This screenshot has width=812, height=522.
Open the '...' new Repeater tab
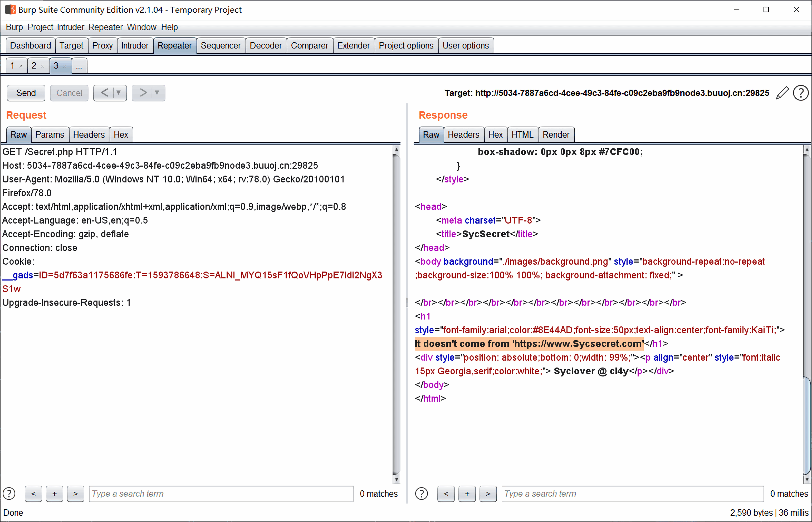pos(79,66)
